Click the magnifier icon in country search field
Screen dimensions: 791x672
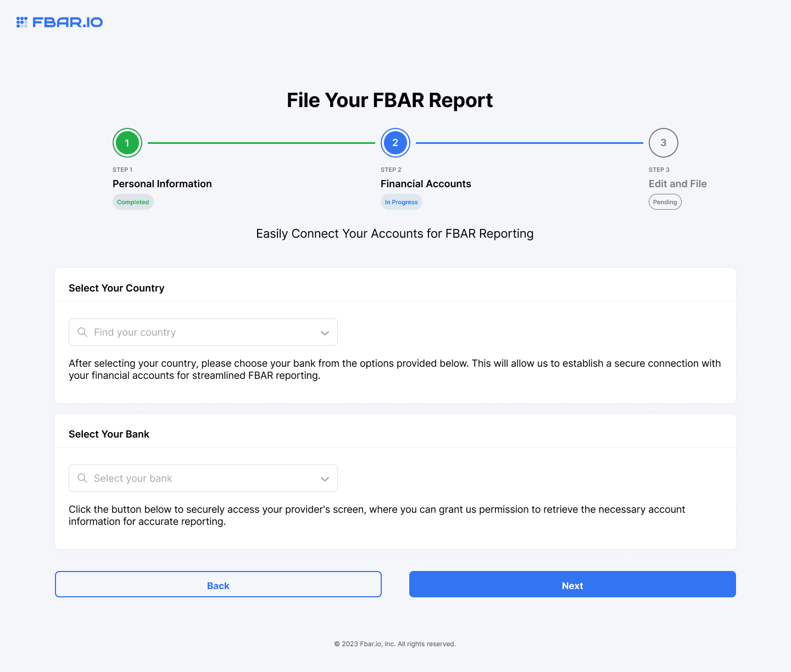coord(82,332)
